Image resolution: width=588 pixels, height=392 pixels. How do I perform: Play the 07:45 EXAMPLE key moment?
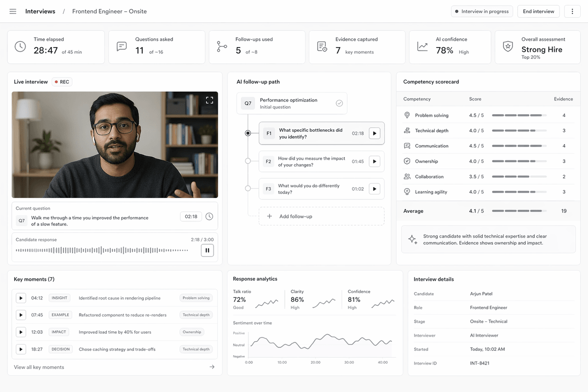click(x=21, y=315)
